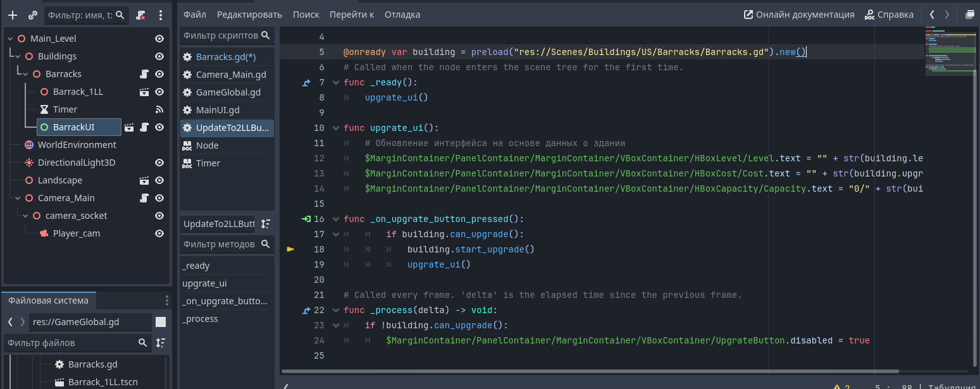The width and height of the screenshot is (980, 389).
Task: Click the file sort icon in filesystem dock
Action: click(x=161, y=343)
